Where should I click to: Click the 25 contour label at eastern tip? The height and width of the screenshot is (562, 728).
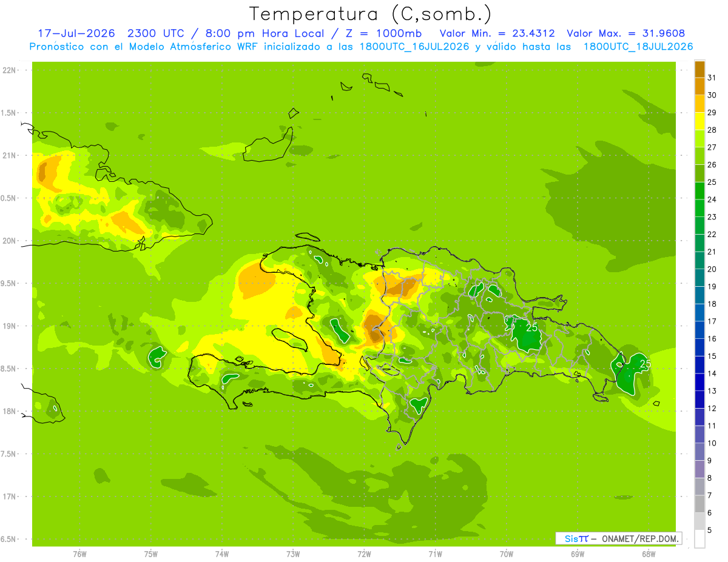645,364
